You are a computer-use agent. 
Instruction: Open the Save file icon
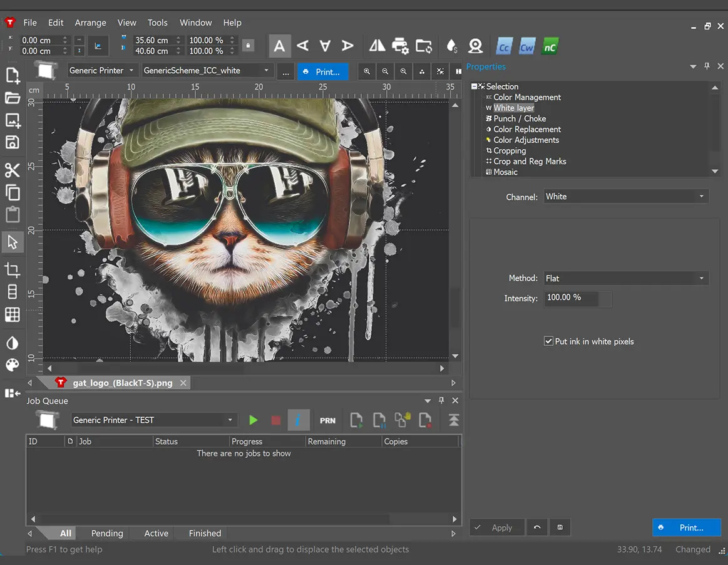click(13, 142)
